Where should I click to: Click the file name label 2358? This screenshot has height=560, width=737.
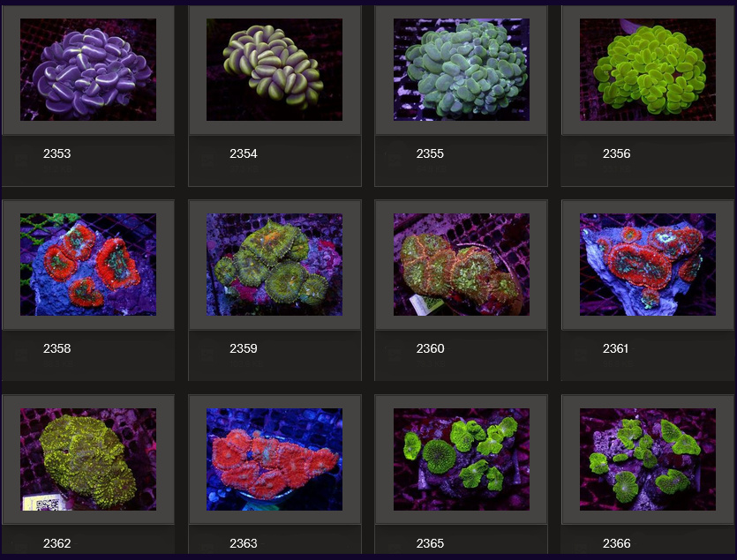click(56, 348)
